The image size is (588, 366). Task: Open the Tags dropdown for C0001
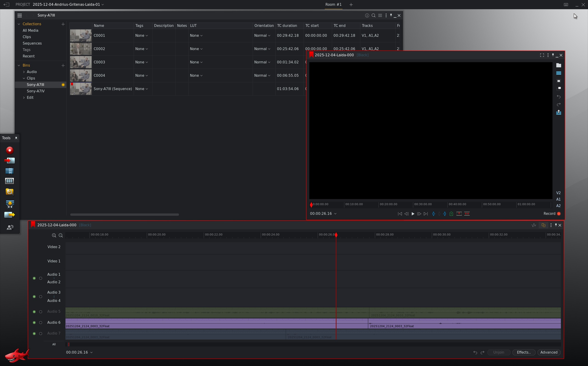point(141,36)
